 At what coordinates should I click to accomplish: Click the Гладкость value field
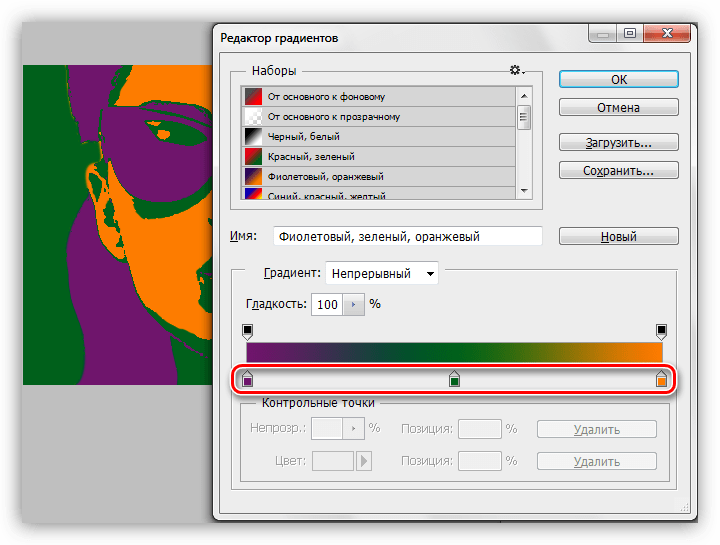tap(327, 304)
